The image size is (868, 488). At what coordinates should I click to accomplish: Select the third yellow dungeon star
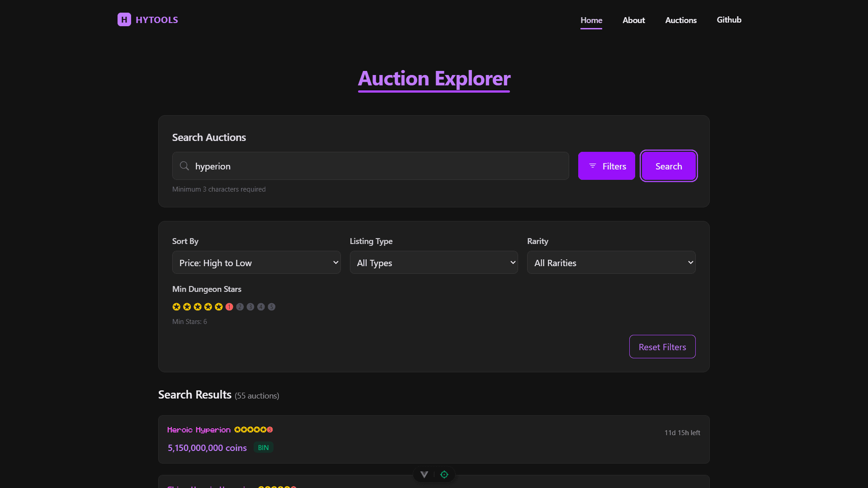coord(198,307)
